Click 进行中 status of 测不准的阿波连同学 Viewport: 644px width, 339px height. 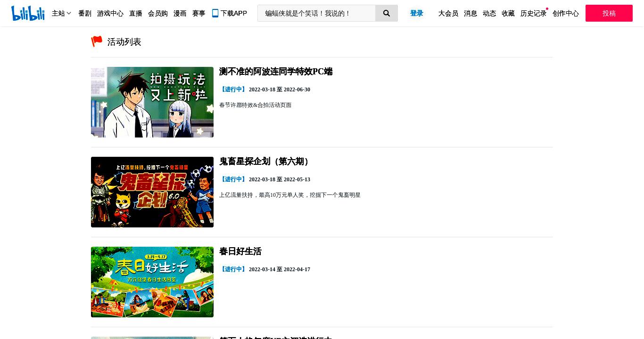point(233,89)
